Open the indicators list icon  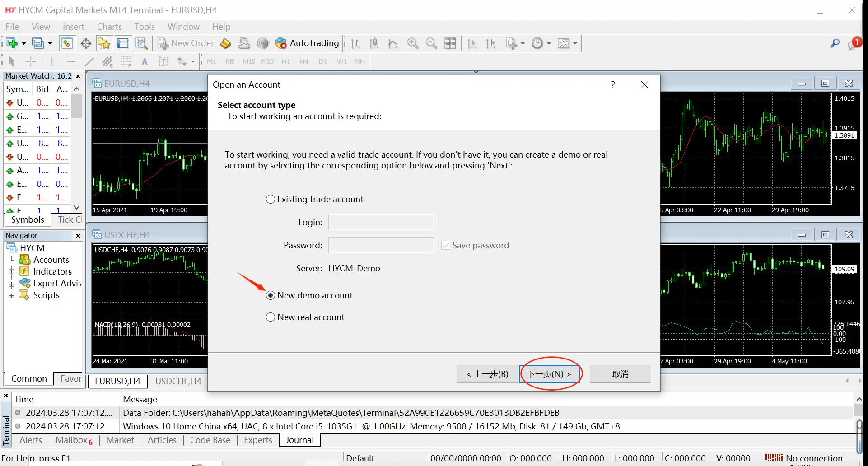point(511,43)
